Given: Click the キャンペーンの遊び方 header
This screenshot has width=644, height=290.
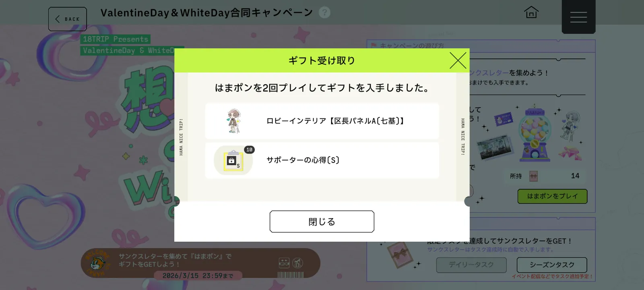Looking at the screenshot, I should click(411, 46).
